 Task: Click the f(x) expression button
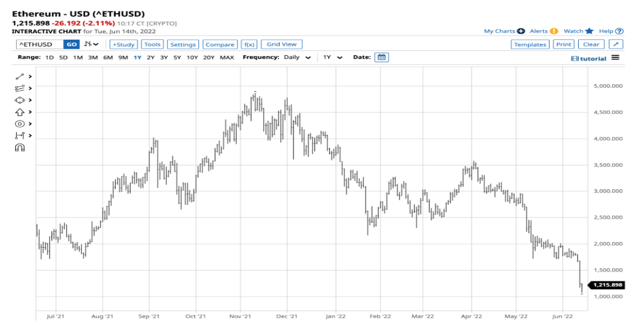pyautogui.click(x=249, y=44)
